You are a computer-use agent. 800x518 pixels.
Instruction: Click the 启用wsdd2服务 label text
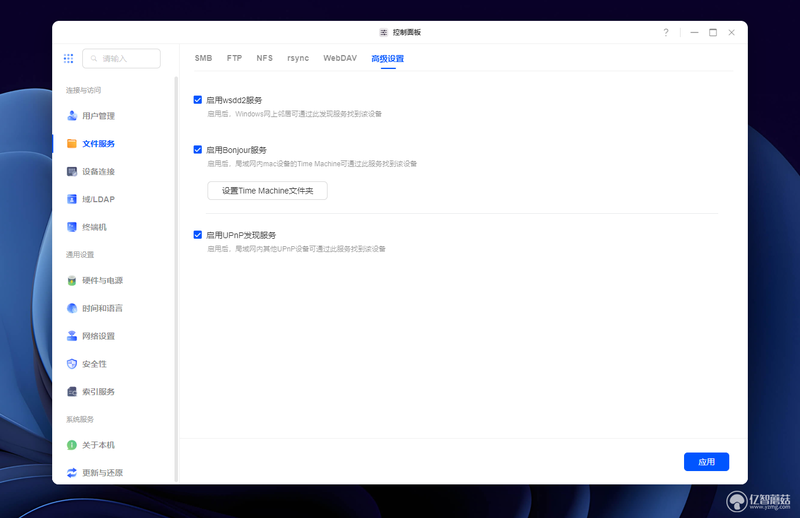234,100
